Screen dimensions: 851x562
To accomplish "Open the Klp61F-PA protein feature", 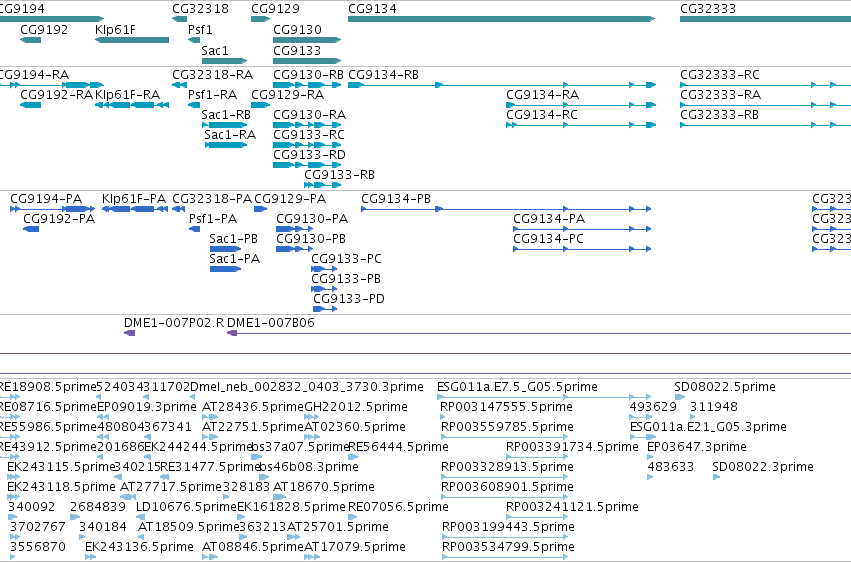I will point(135,209).
